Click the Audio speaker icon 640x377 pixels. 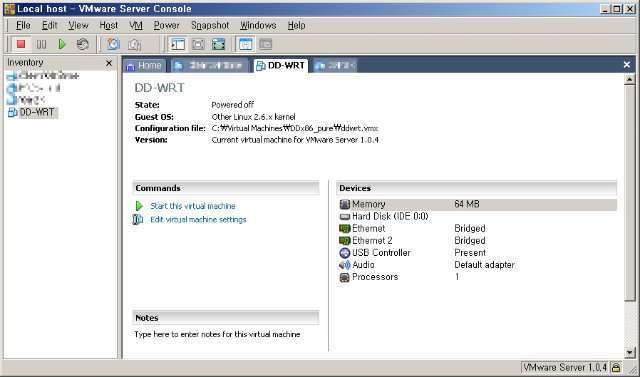tap(345, 265)
